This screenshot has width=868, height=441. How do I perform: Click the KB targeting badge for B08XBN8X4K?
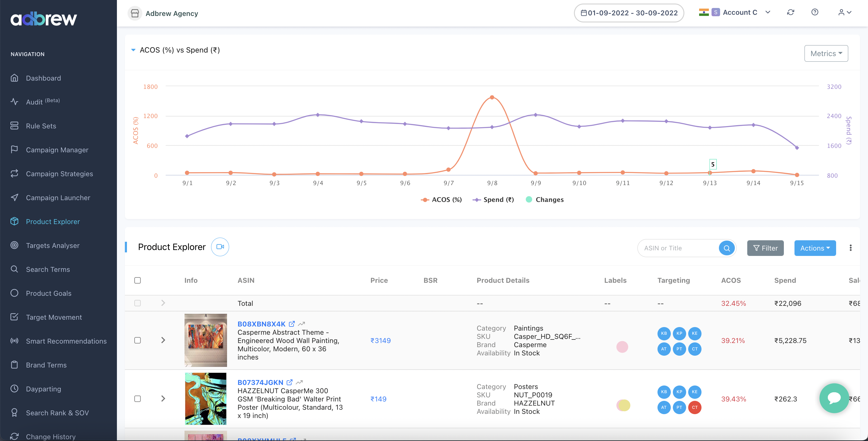point(664,334)
